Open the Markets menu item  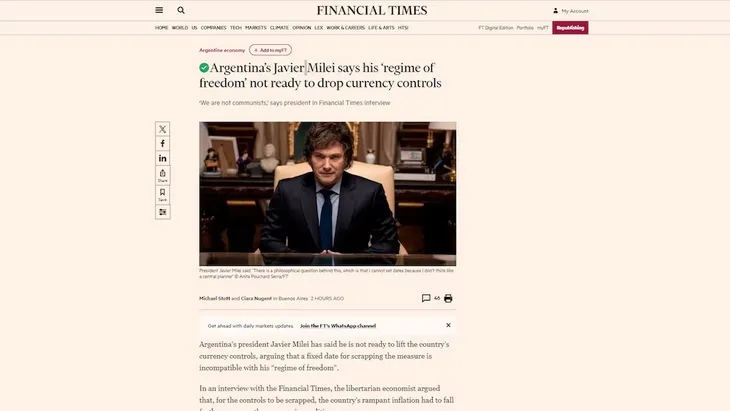point(256,28)
